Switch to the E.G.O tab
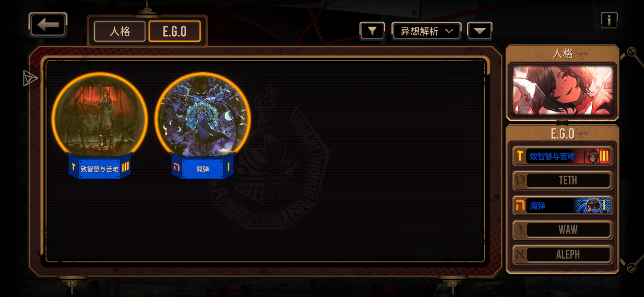 pos(174,31)
